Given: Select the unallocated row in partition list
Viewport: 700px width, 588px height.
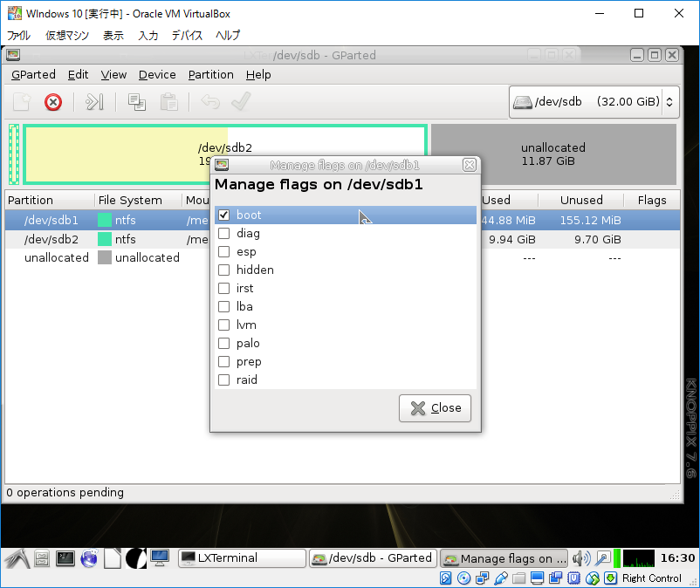Looking at the screenshot, I should pos(342,258).
